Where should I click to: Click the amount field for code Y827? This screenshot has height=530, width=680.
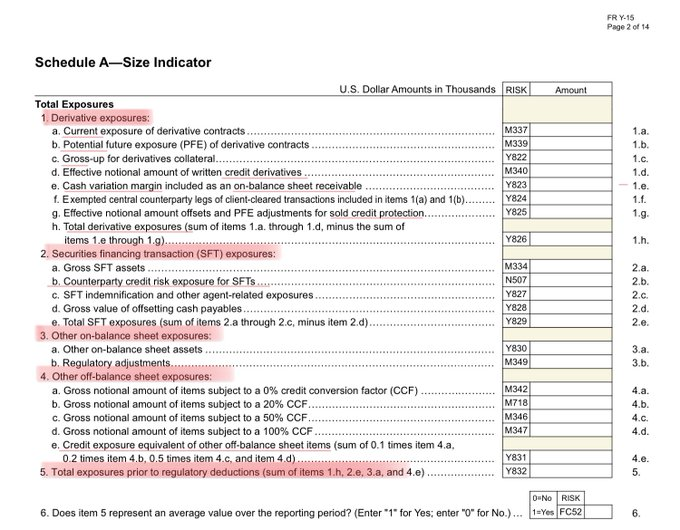click(571, 294)
